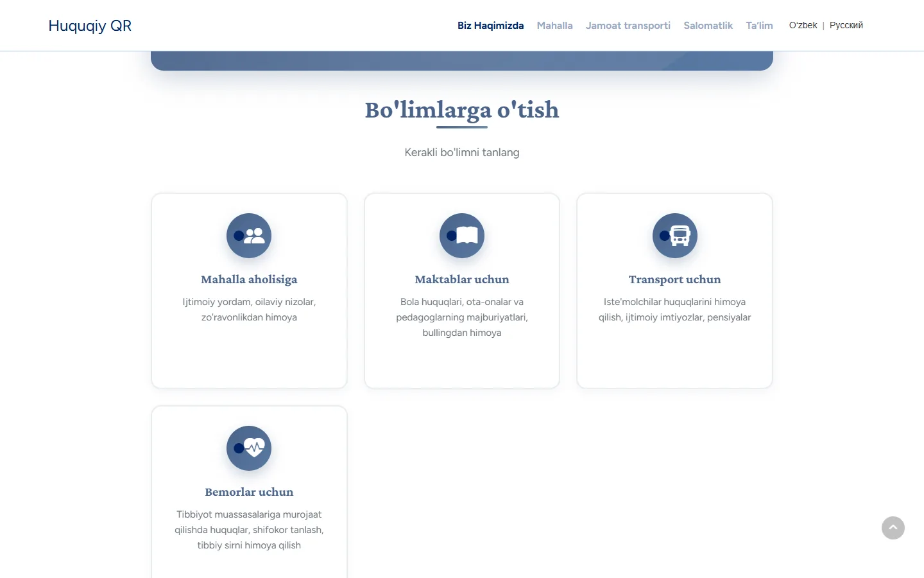
Task: Click the people icon on Mahalla aholisiga card
Action: 254,236
